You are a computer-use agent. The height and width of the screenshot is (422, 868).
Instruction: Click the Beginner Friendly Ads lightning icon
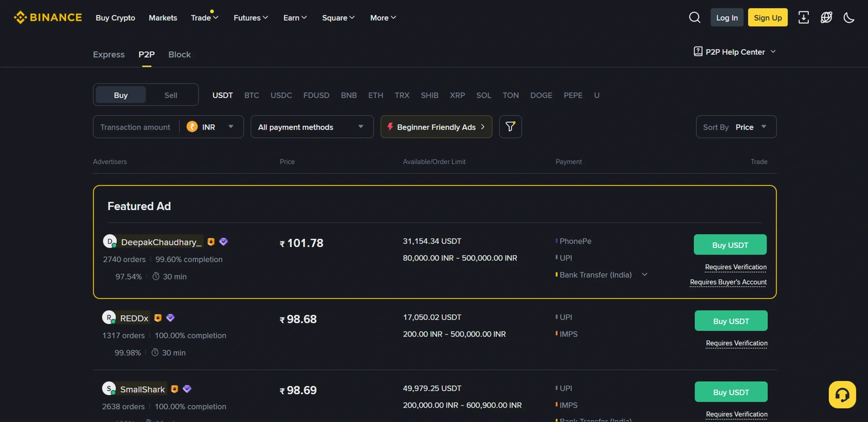tap(390, 127)
